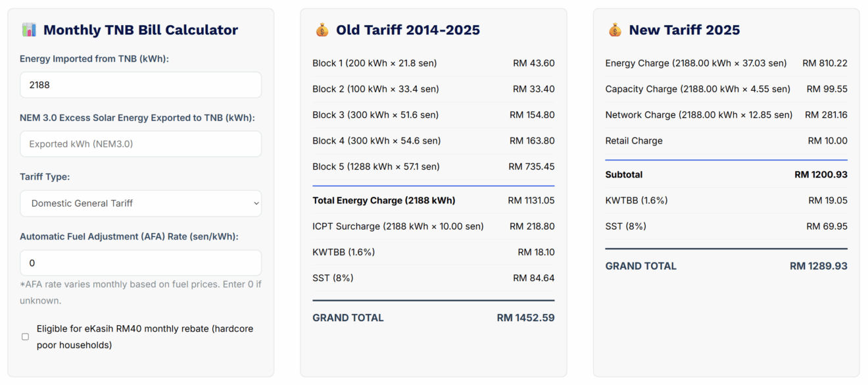Click the Exported kWh NEM3.0 input box
This screenshot has height=385, width=868.
pos(140,143)
